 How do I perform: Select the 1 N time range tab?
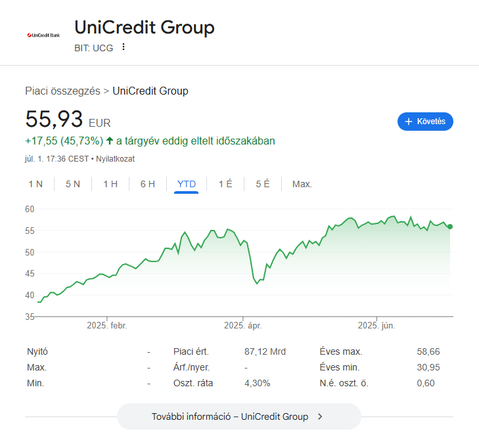pos(35,184)
